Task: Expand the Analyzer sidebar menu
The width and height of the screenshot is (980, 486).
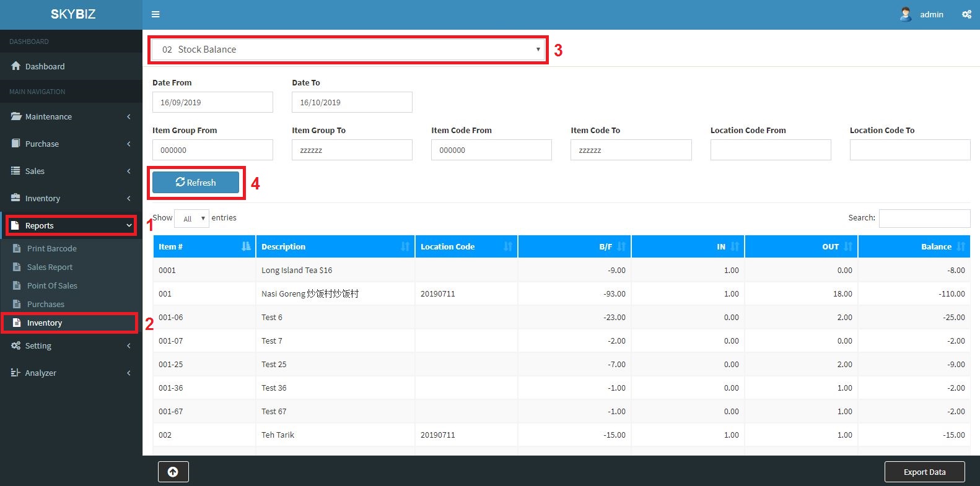Action: tap(71, 373)
